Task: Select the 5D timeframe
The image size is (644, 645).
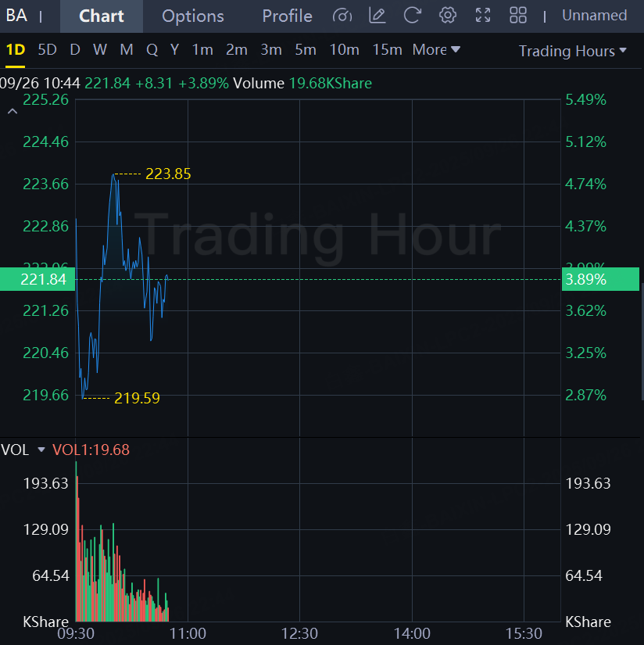Action: 47,50
